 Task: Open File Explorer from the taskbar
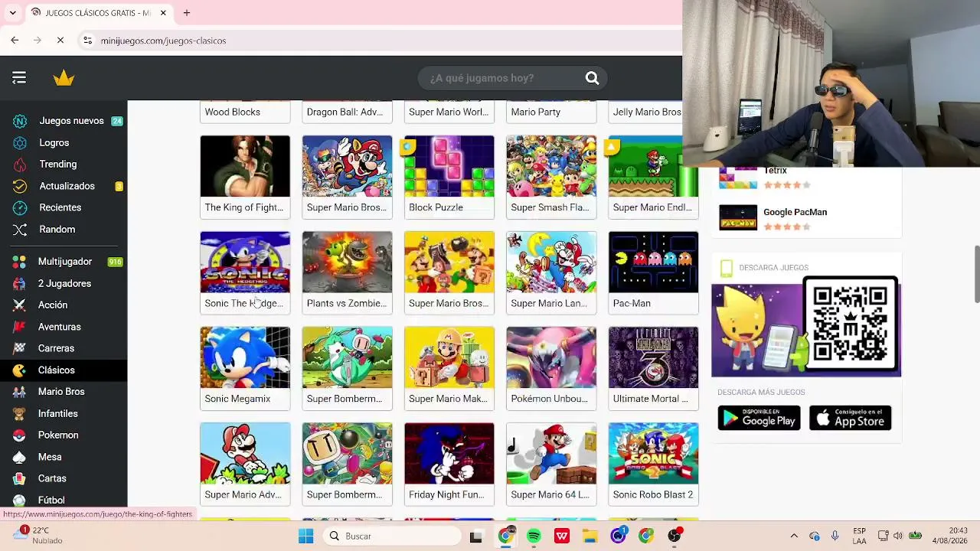point(590,536)
